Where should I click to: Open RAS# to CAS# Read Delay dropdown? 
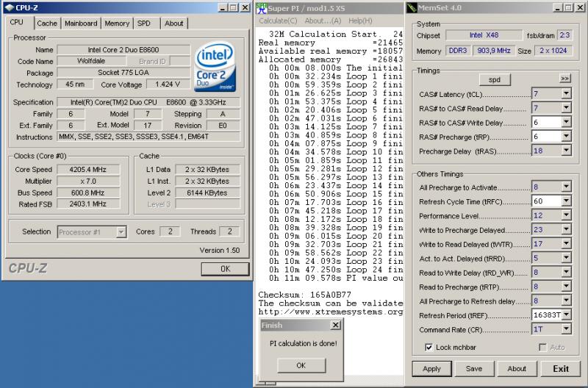[x=566, y=108]
